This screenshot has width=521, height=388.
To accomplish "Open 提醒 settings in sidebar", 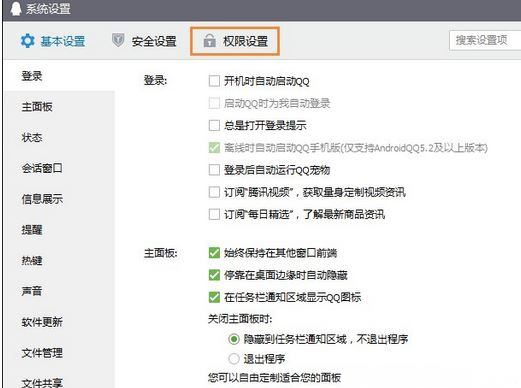I will [x=32, y=230].
